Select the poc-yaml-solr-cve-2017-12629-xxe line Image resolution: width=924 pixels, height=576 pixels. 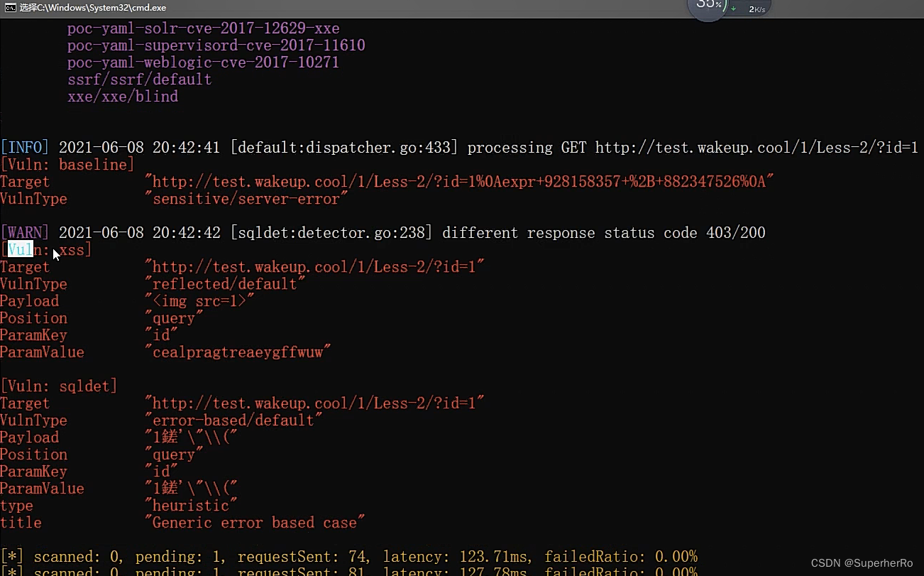coord(204,29)
